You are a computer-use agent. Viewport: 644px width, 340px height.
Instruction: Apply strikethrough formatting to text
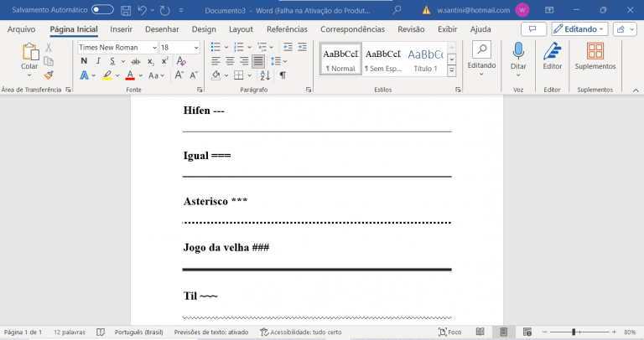pyautogui.click(x=136, y=61)
